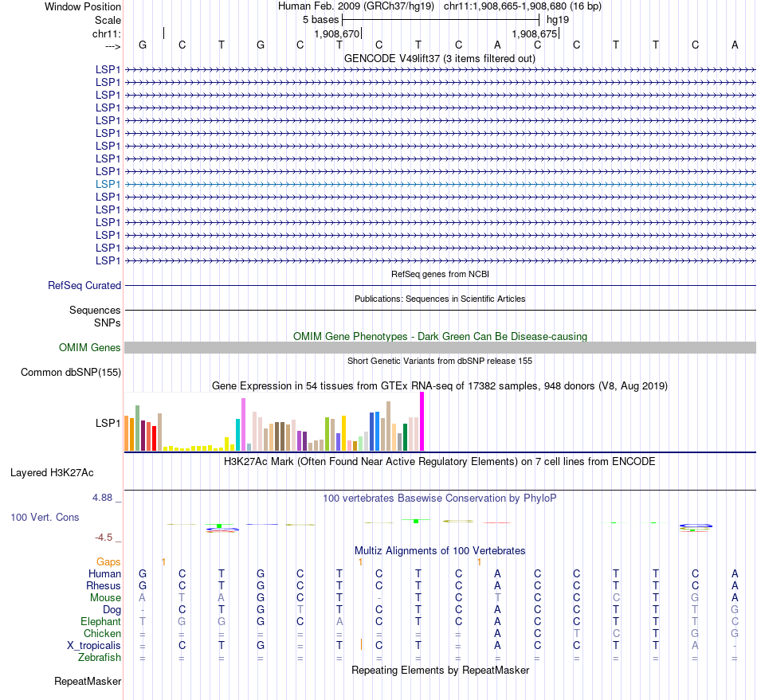Click the SNPs track label
Image resolution: width=757 pixels, height=700 pixels.
(x=108, y=323)
